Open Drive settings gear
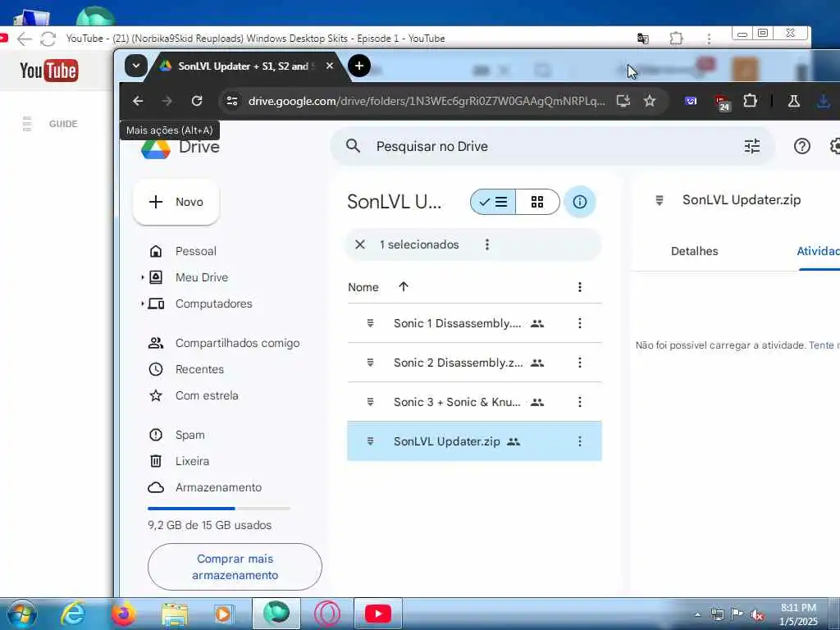Viewport: 840px width, 630px height. 835,146
